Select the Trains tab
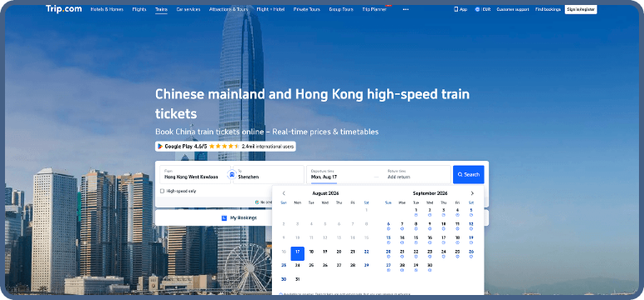 (161, 9)
